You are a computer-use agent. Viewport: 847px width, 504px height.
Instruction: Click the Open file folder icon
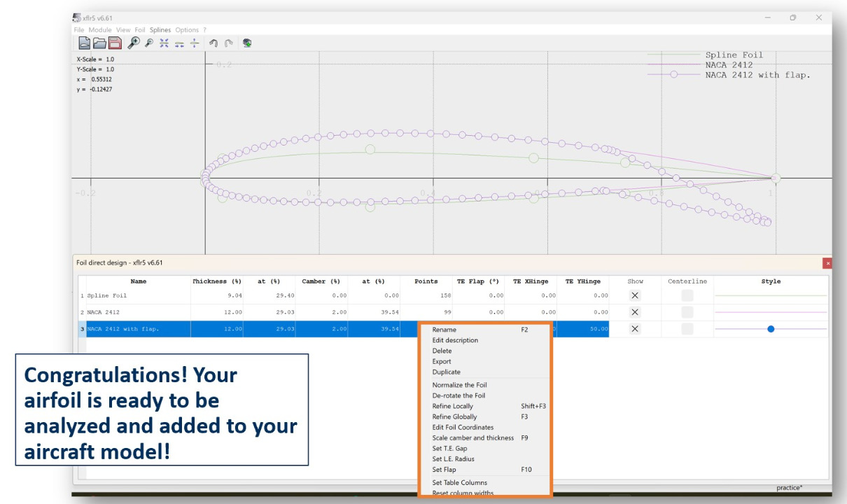click(99, 43)
